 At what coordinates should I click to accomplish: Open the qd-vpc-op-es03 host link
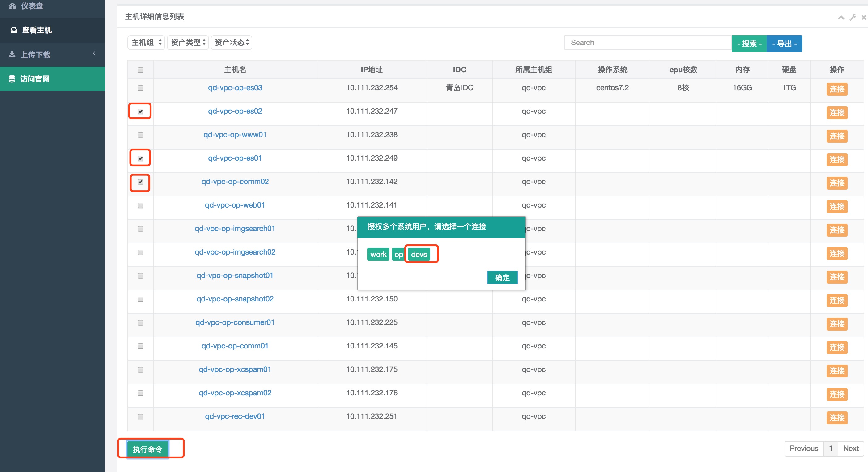pyautogui.click(x=235, y=88)
